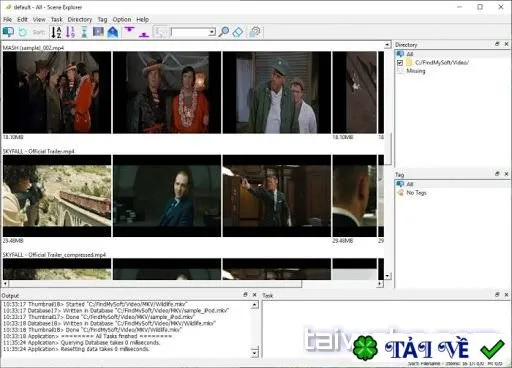Select No Tags in the Tag panel
Image resolution: width=512 pixels, height=368 pixels.
click(416, 193)
